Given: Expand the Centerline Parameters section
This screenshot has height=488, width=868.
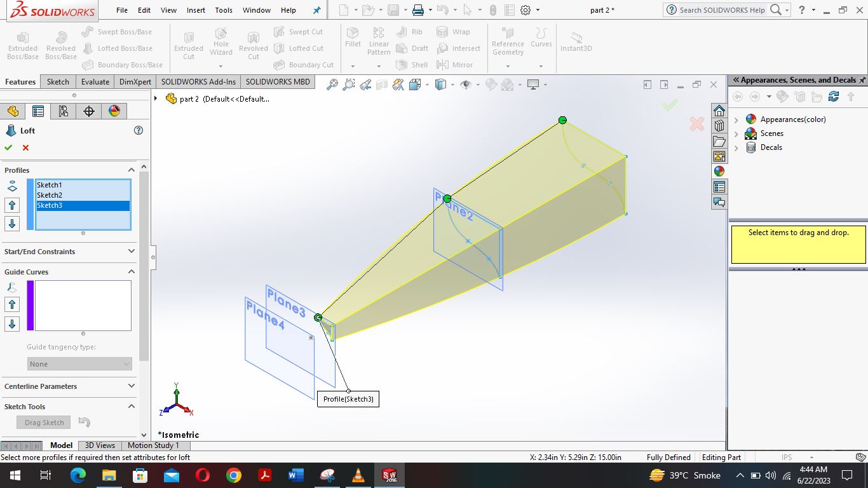Looking at the screenshot, I should point(132,386).
